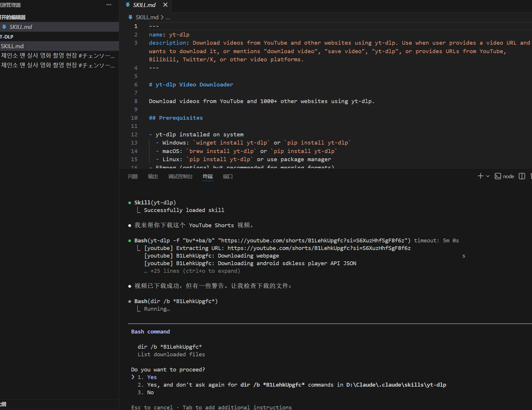Choose option 1. Yes in the prompt
Screen dimensions: 532x410
147,377
